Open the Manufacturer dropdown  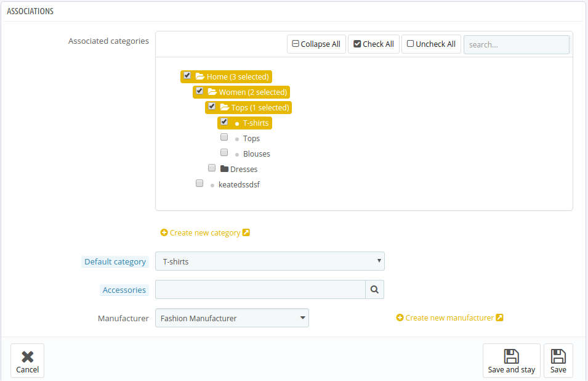click(x=232, y=318)
